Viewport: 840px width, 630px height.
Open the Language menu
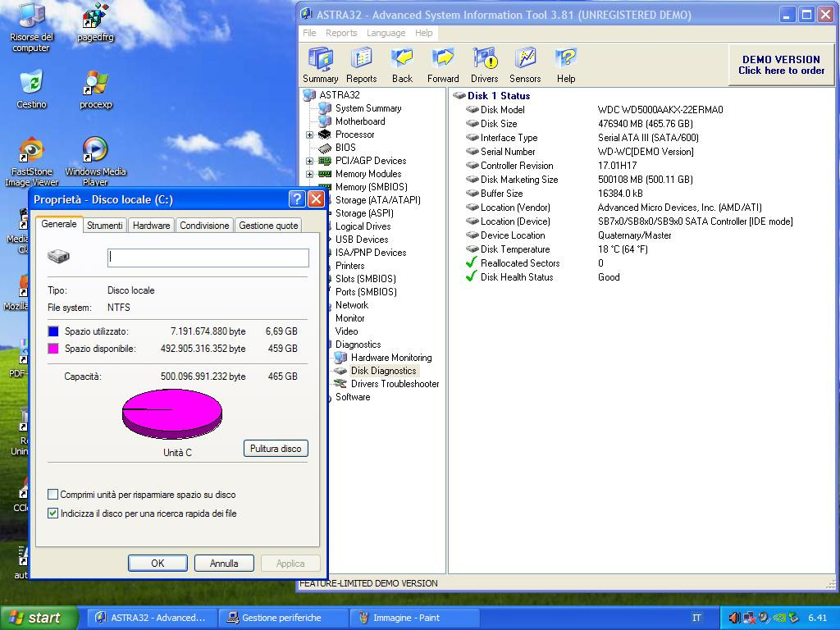pos(386,33)
